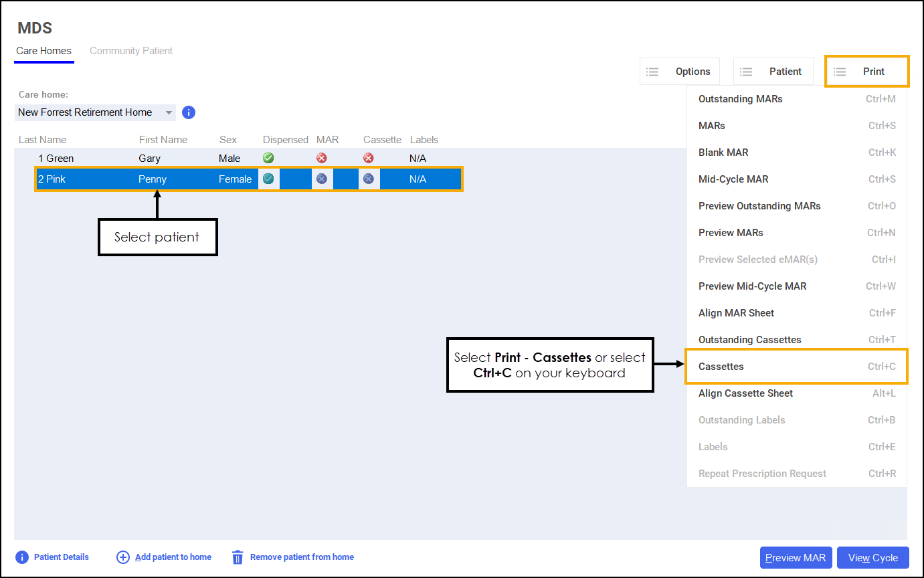Viewport: 924px width, 578px height.
Task: Click Penny Pink's MAR cross icon
Action: pos(322,179)
